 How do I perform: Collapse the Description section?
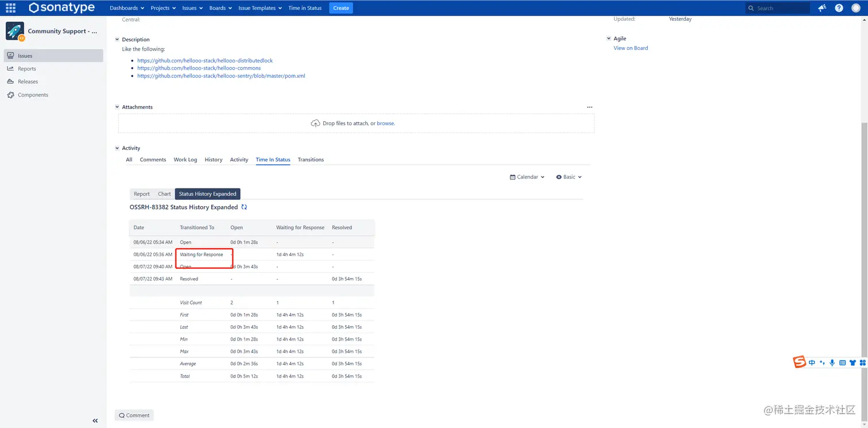118,40
